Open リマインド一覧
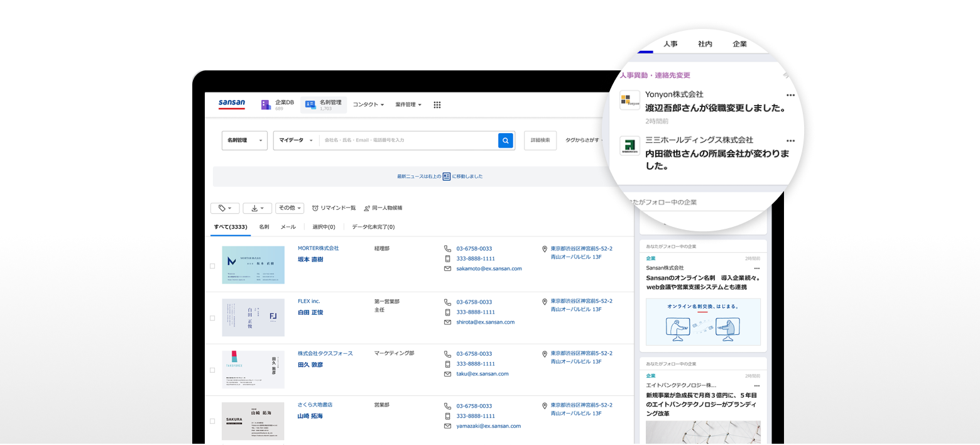This screenshot has width=980, height=445. pos(334,208)
